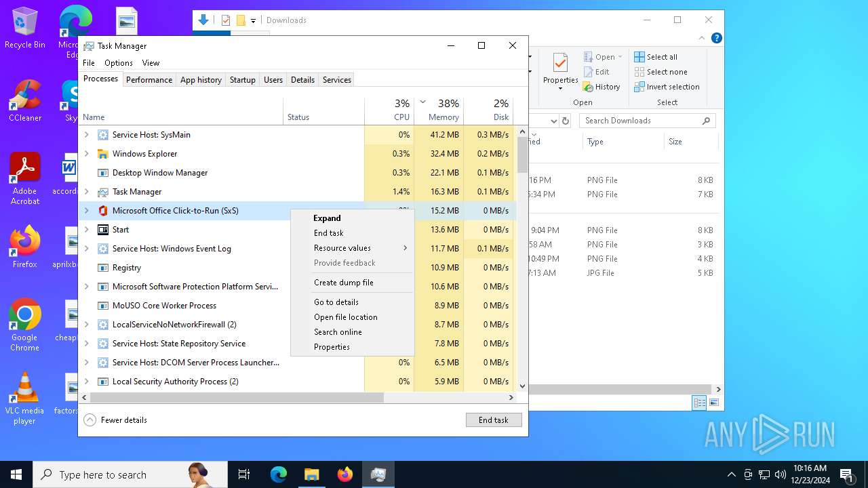Switch Downloads to details view layout

coord(699,403)
